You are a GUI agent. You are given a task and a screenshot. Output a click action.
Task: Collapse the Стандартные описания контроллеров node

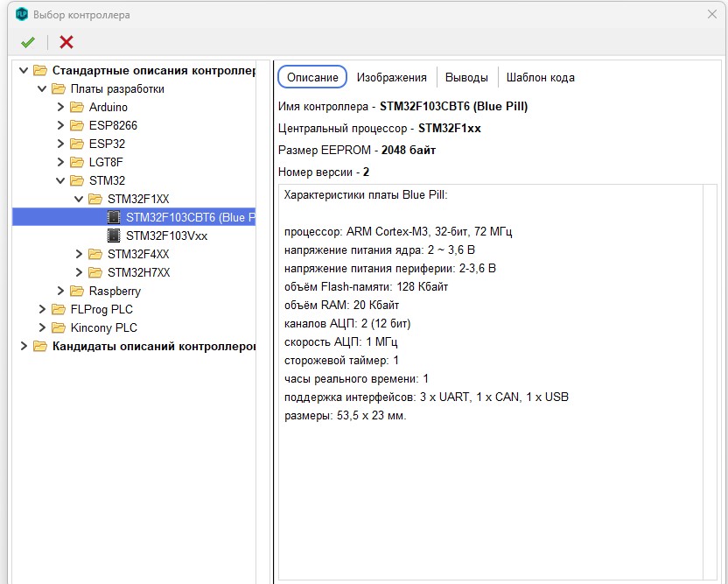(24, 70)
